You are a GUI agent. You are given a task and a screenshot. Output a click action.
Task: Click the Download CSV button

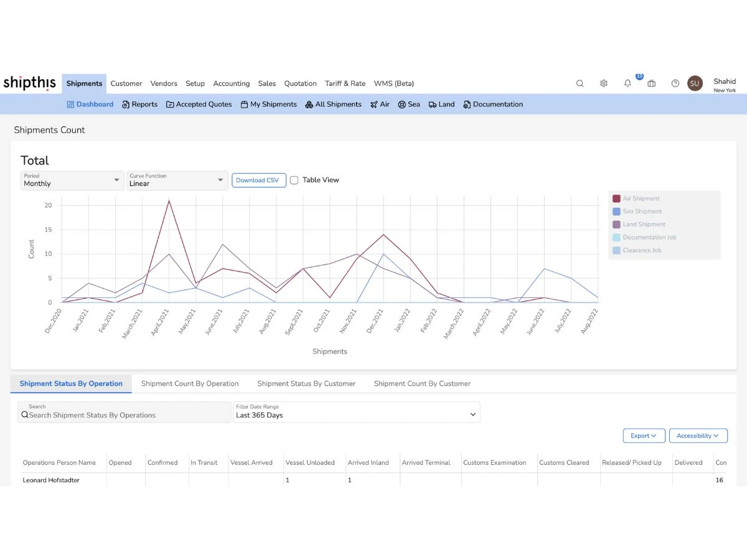(258, 180)
